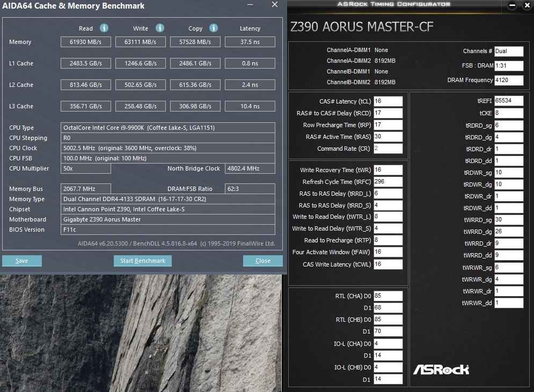The width and height of the screenshot is (534, 392).
Task: Click the Read to Precharge (tRTP) field
Action: click(388, 240)
